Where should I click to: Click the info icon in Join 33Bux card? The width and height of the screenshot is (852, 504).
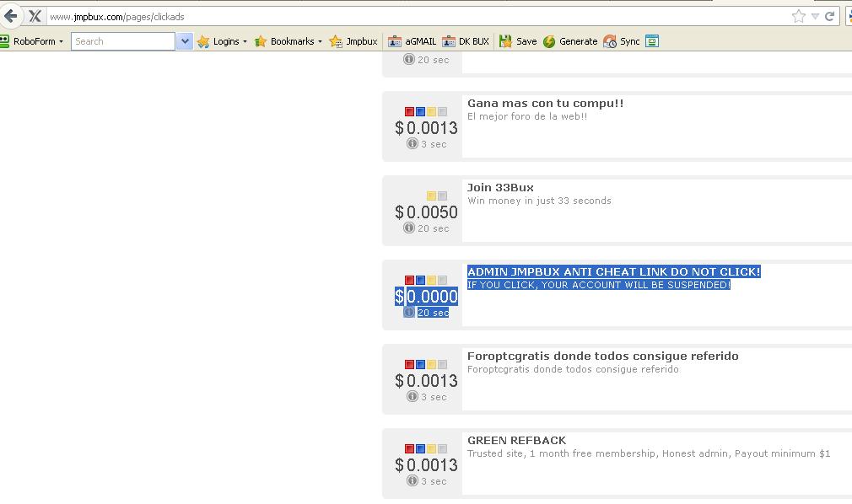(409, 228)
